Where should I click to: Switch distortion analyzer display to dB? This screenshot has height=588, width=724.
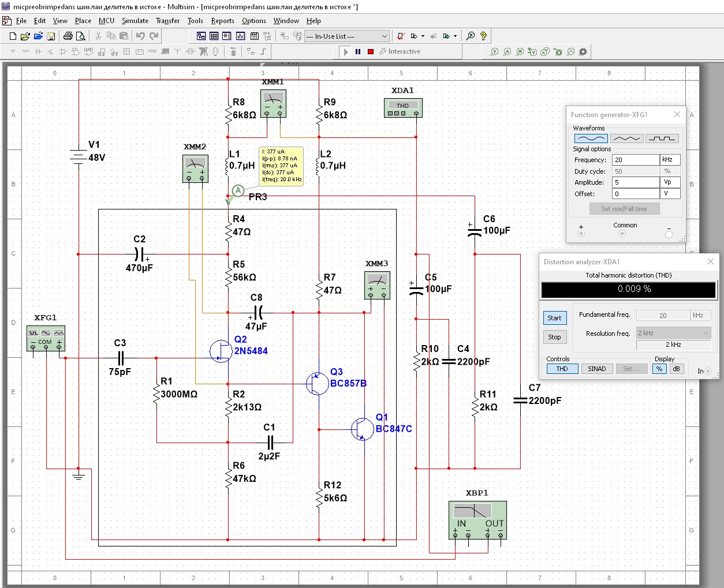[x=676, y=369]
